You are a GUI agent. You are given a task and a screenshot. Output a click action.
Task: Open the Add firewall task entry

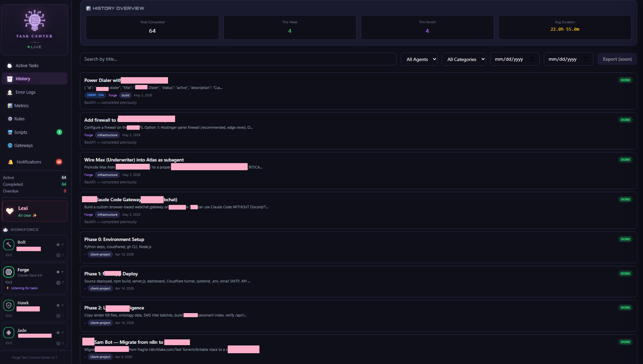coord(358,131)
